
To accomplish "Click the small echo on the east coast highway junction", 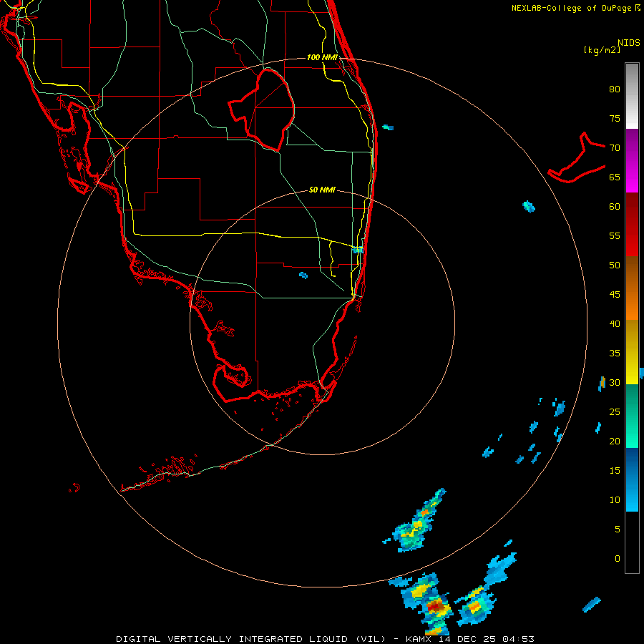I will pos(358,250).
